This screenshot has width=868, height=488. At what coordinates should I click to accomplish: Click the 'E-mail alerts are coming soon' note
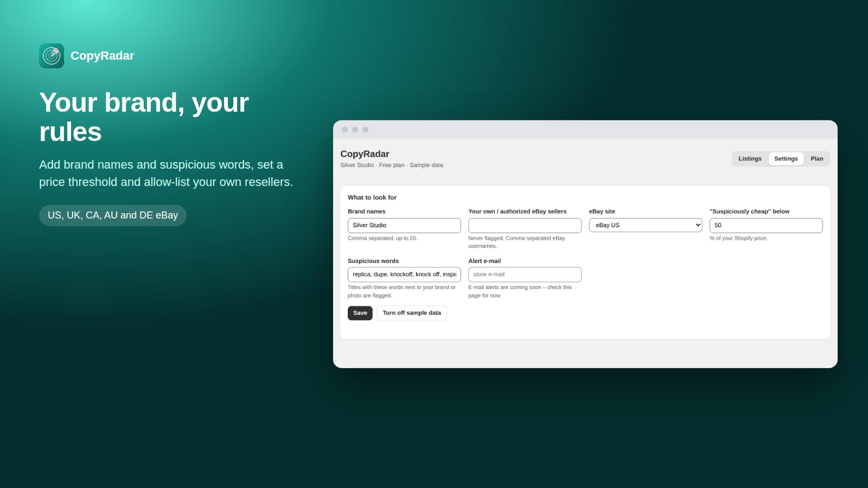coord(520,291)
